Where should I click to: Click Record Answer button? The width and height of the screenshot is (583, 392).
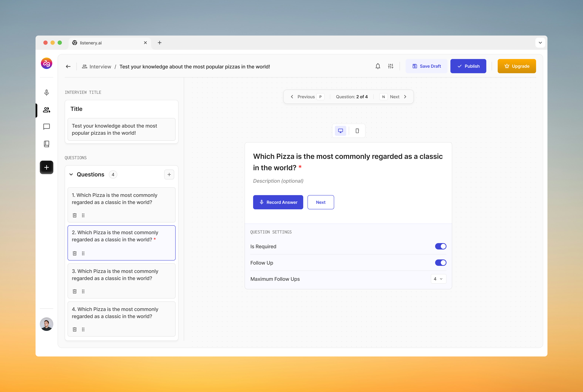[278, 202]
